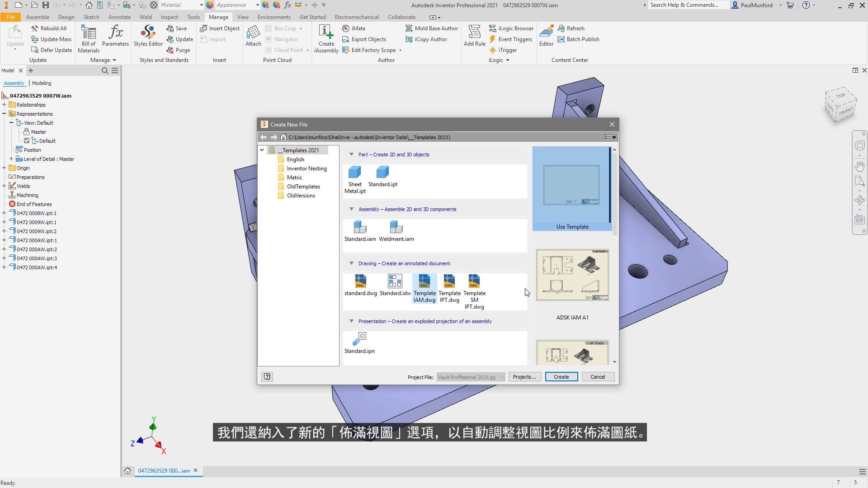Select Standard.idw drawing template
Viewport: 868px width, 488px height.
(395, 285)
